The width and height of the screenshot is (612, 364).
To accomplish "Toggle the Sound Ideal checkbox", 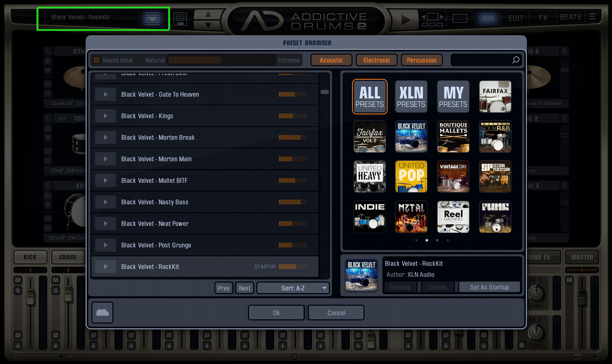I will 97,60.
